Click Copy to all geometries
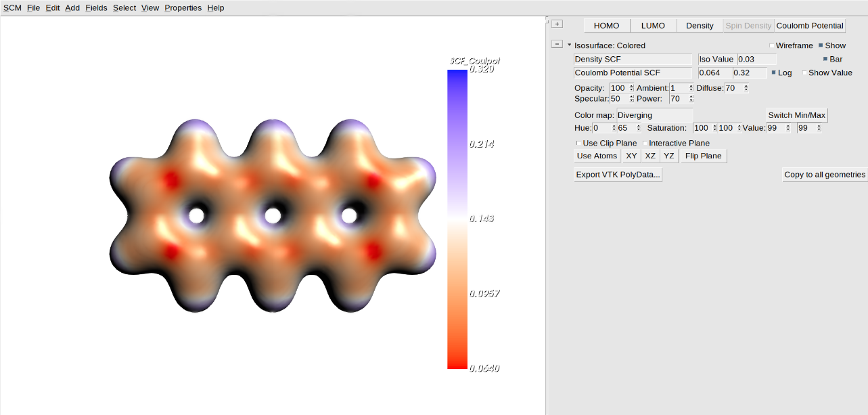The image size is (868, 415). [825, 174]
